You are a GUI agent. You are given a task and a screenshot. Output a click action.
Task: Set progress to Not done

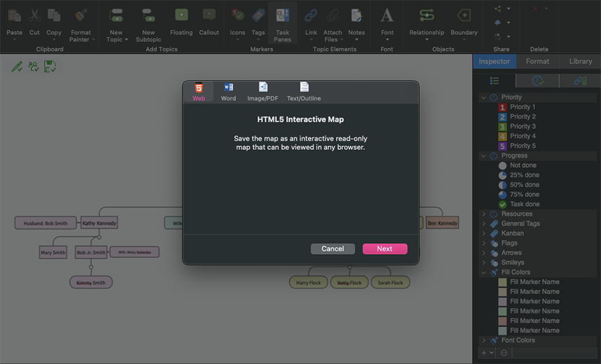coord(517,165)
